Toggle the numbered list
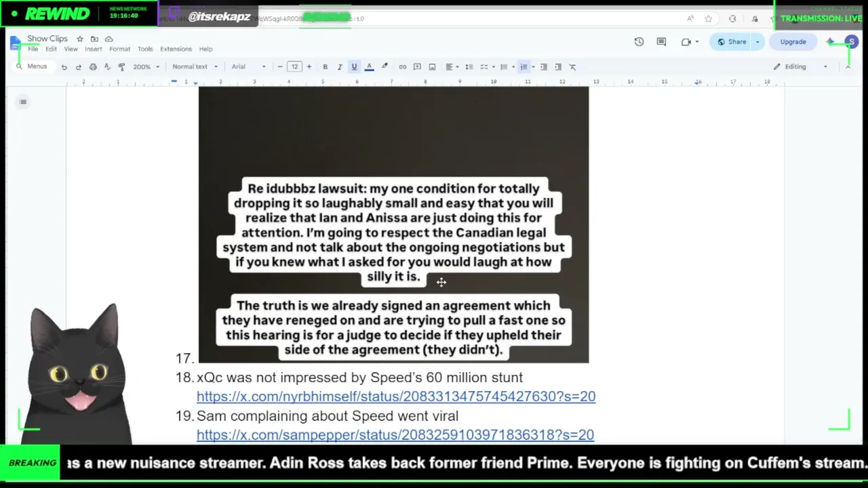 point(524,66)
